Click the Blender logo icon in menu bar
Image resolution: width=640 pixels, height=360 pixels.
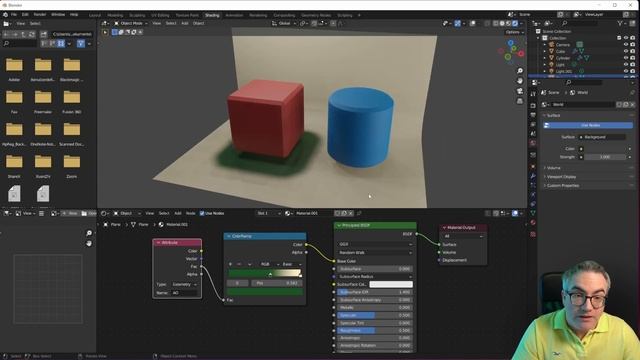click(x=5, y=14)
